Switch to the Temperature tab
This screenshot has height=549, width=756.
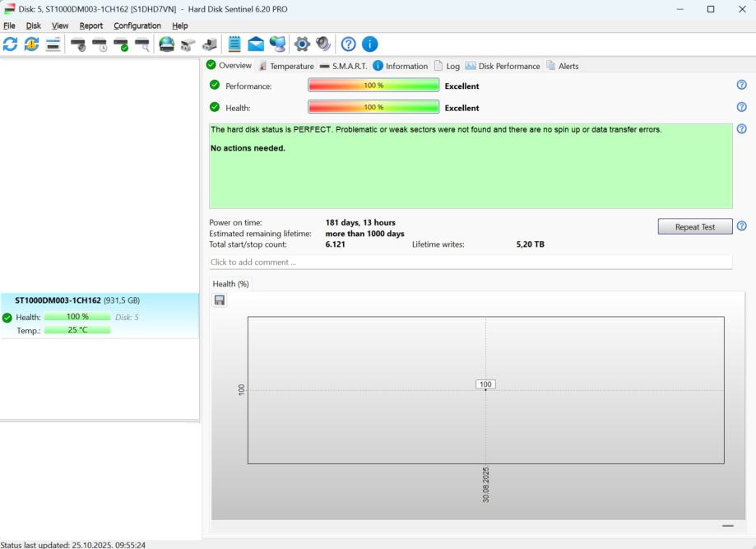tap(285, 66)
